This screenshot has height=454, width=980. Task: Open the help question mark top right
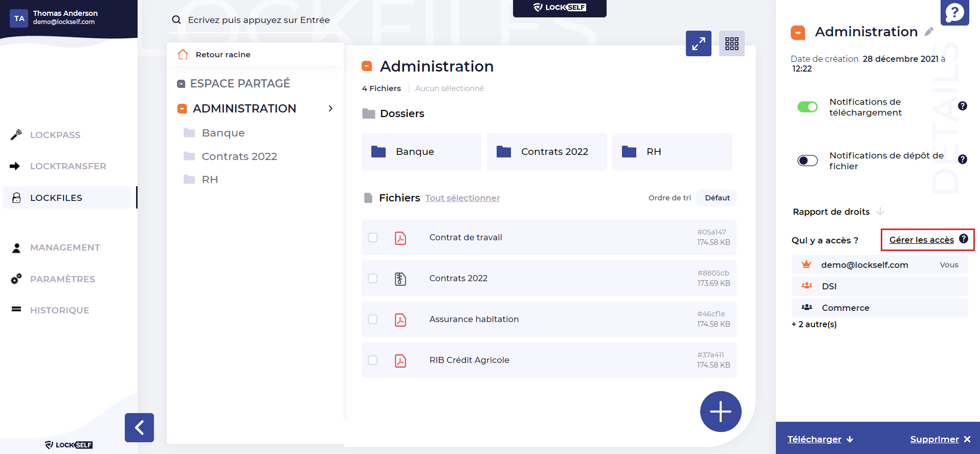click(x=954, y=12)
